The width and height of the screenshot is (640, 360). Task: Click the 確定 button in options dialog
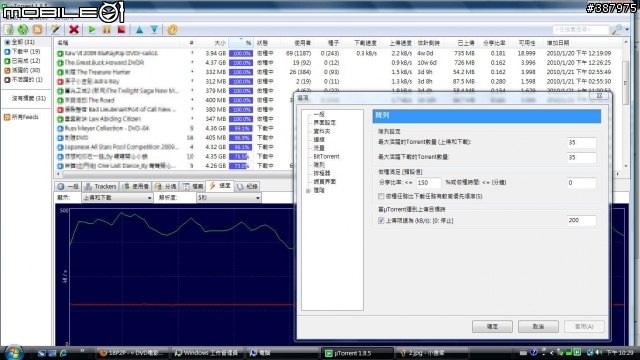point(492,327)
